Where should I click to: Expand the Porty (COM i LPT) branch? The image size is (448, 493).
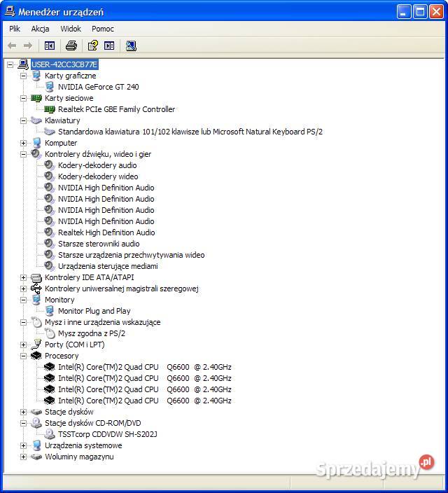coord(23,345)
